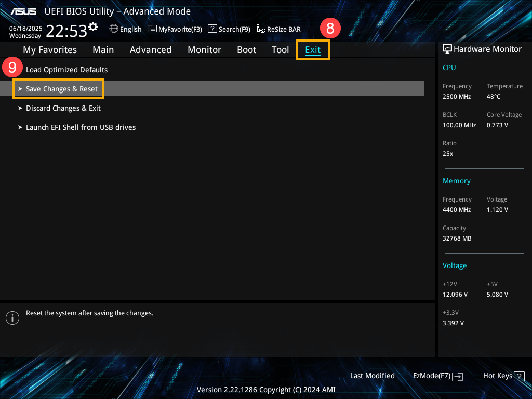Image resolution: width=532 pixels, height=399 pixels.
Task: Click the +5V reading 5.080 V
Action: pos(497,295)
